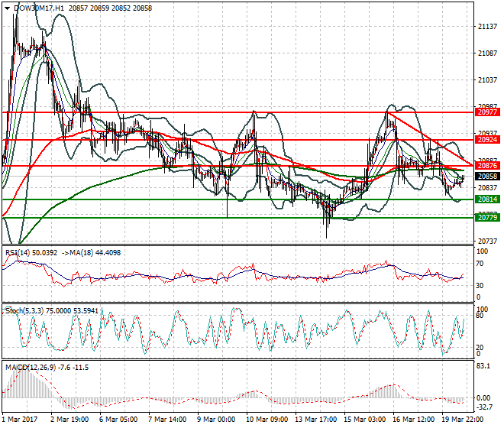Screen dimensions: 504x428
Task: Click the 21137 value on price scale
Action: 486,26
